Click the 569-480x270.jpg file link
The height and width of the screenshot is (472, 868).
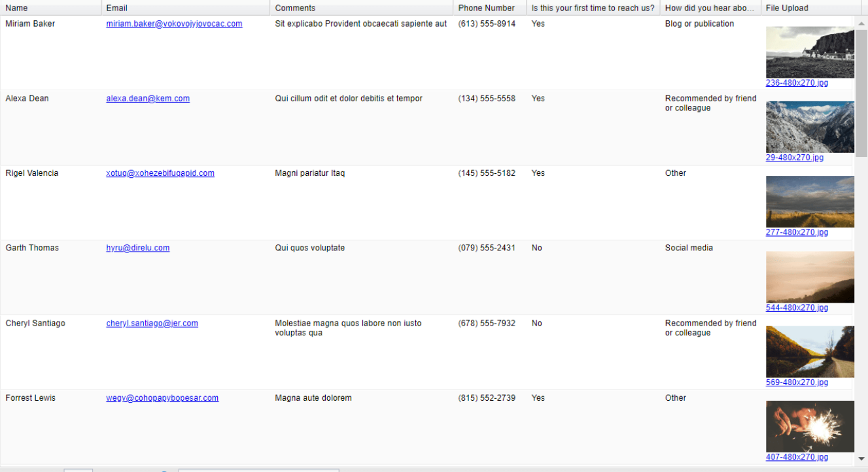[797, 383]
